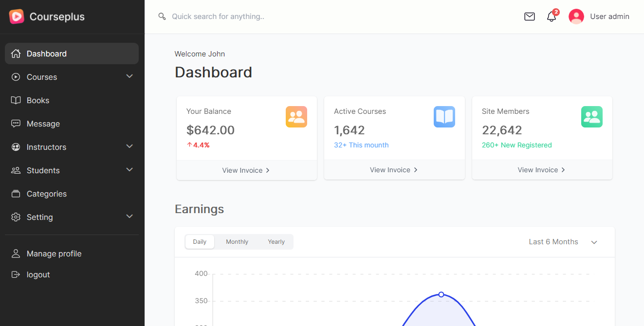The height and width of the screenshot is (326, 644).
Task: Open the Last 6 Months dropdown
Action: pyautogui.click(x=563, y=242)
